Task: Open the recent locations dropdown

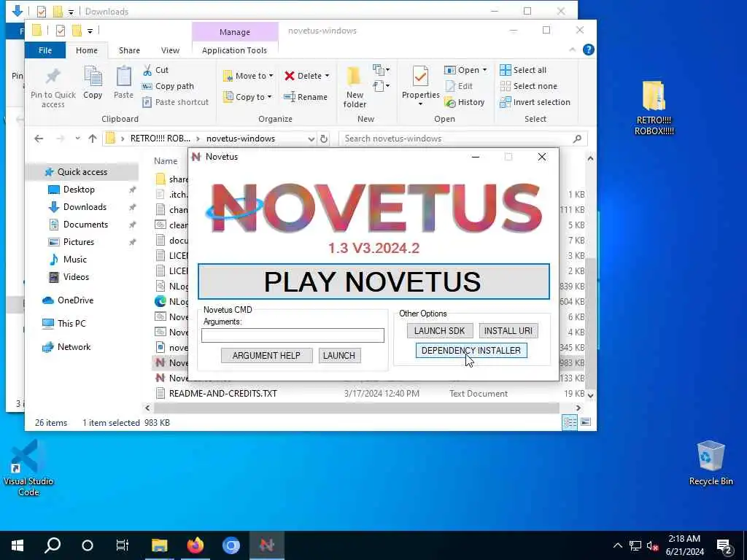Action: pyautogui.click(x=77, y=139)
